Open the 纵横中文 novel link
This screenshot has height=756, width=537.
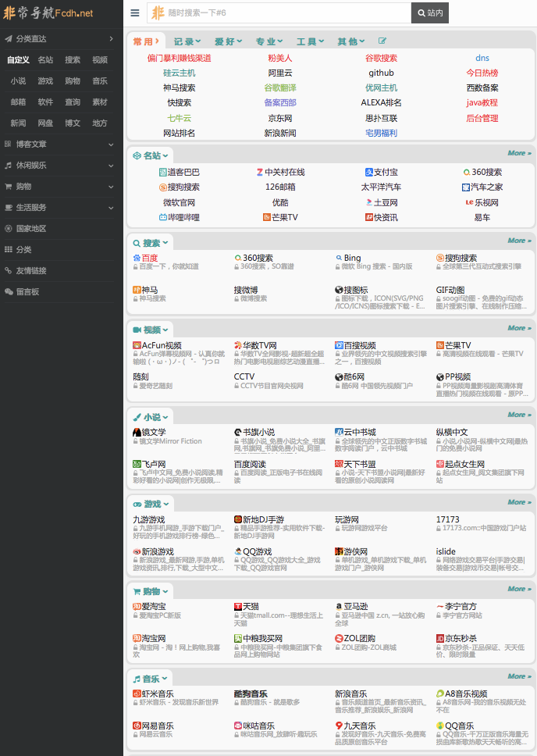pos(452,433)
